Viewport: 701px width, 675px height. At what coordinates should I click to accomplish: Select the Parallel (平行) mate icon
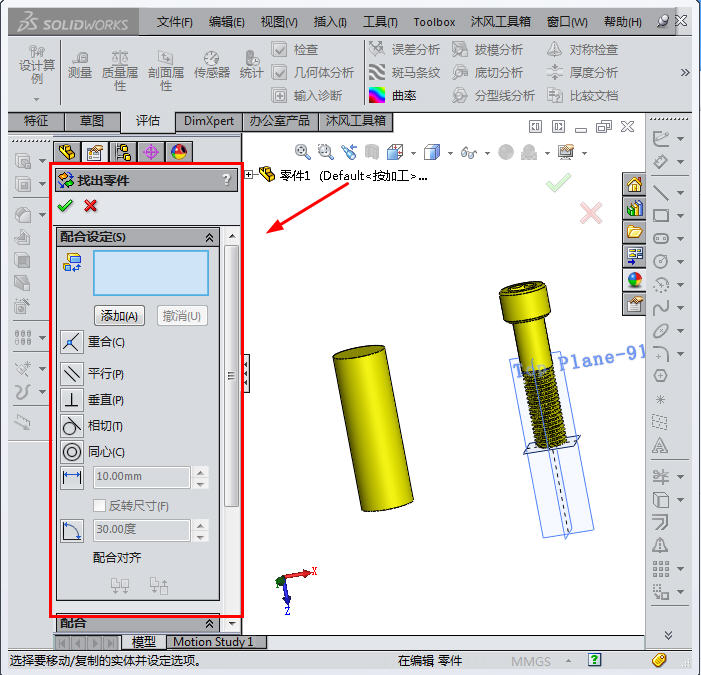72,374
